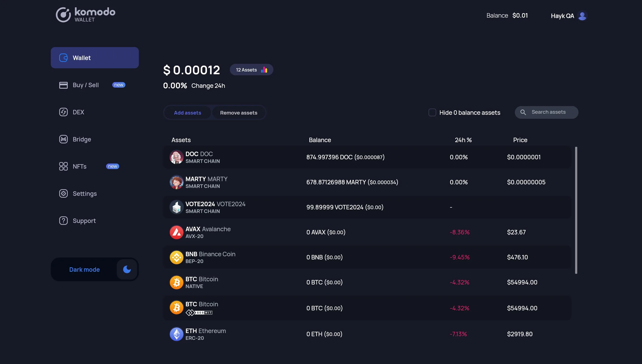The image size is (642, 364).
Task: Click the AVAX 24h change -8.36%
Action: tap(459, 232)
